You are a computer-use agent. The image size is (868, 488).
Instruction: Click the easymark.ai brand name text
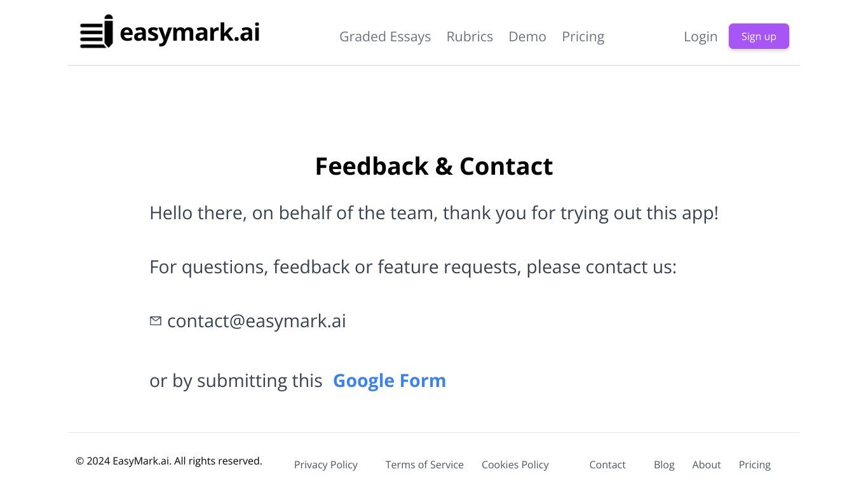tap(190, 32)
